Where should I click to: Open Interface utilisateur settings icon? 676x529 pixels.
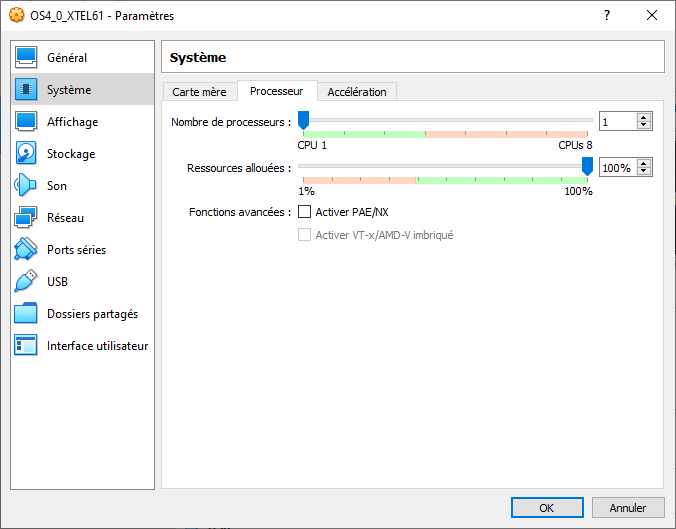(x=26, y=346)
